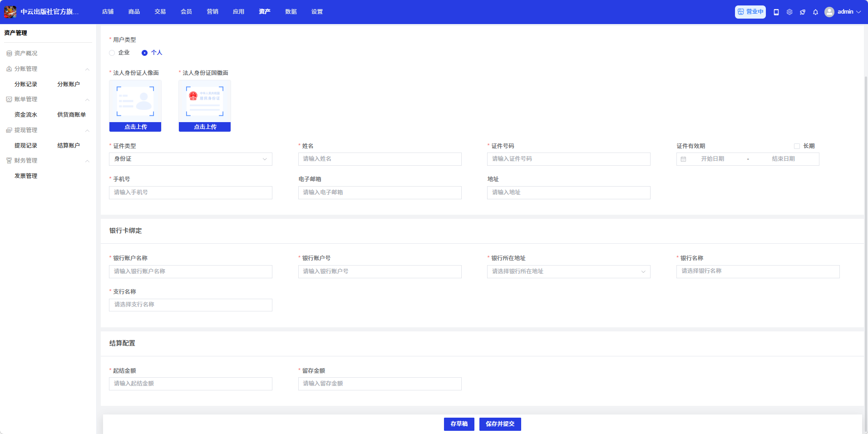The width and height of the screenshot is (868, 434).
Task: Switch to the 交易 top menu
Action: [x=160, y=12]
